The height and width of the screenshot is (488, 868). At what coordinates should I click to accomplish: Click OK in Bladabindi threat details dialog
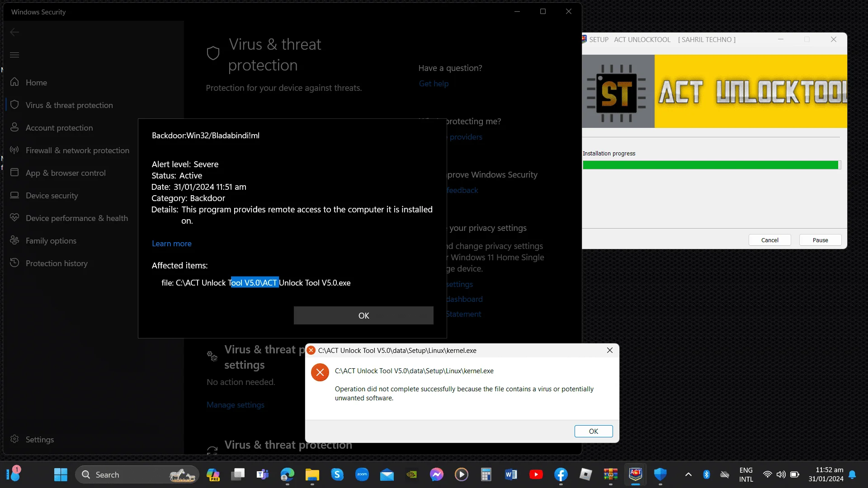363,315
